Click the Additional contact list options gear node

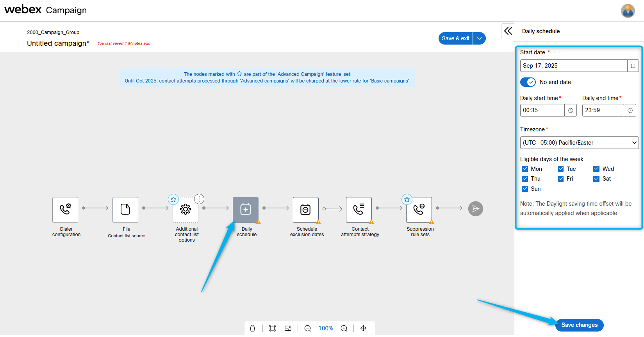click(186, 210)
